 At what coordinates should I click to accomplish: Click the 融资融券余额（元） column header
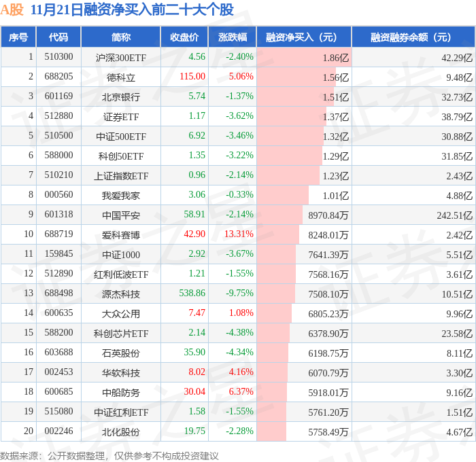point(413,37)
